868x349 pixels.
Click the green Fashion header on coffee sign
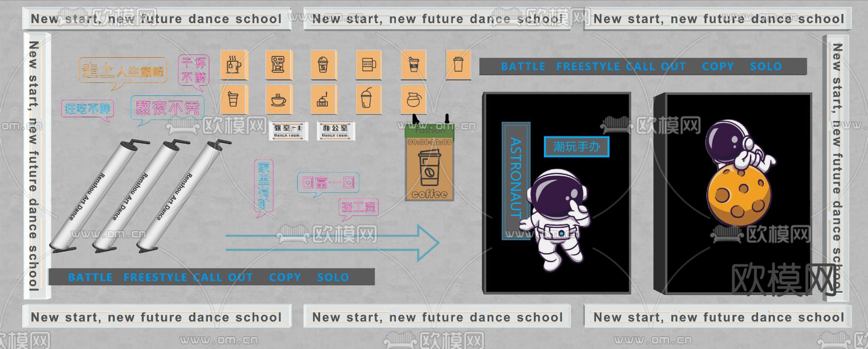[x=429, y=131]
